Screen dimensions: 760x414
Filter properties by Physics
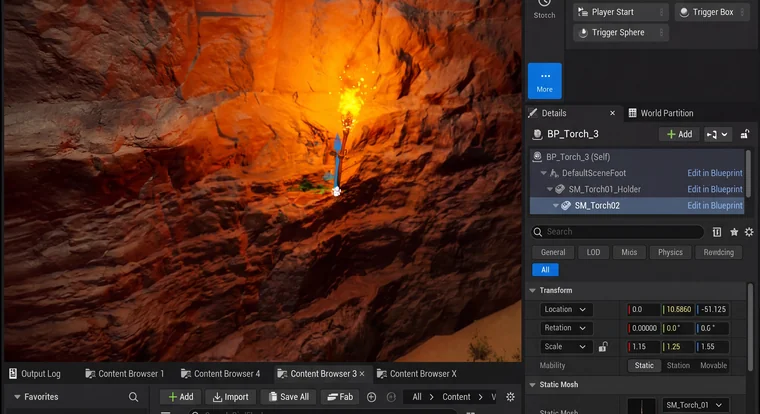click(x=670, y=252)
